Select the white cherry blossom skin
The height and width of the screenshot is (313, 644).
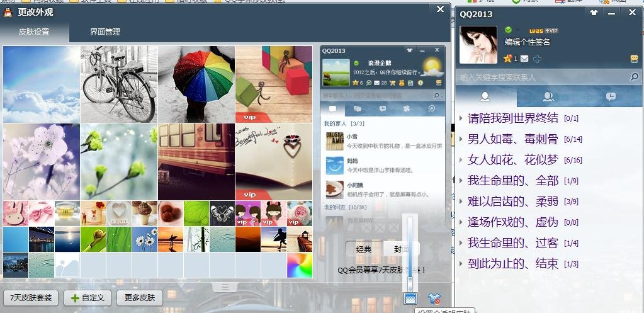[x=42, y=162]
